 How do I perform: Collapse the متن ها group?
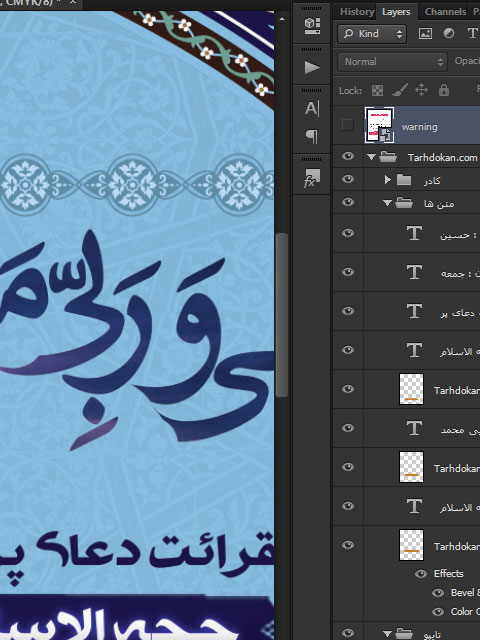(387, 203)
